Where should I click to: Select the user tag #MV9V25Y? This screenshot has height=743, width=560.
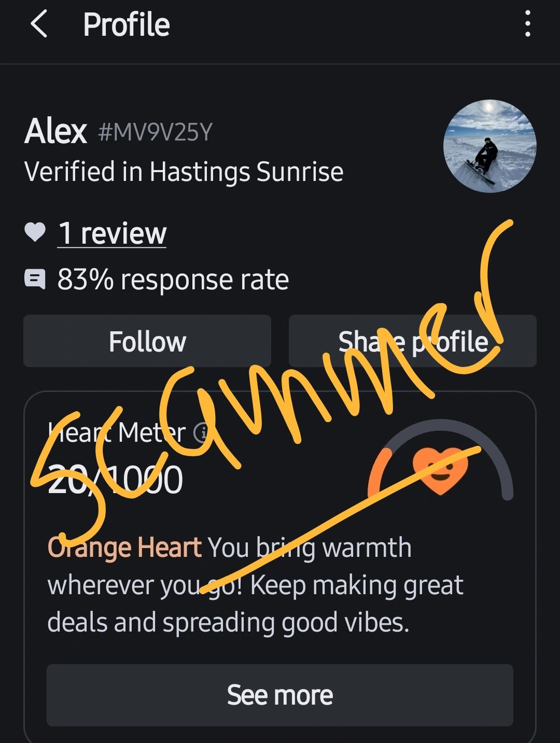tap(156, 133)
